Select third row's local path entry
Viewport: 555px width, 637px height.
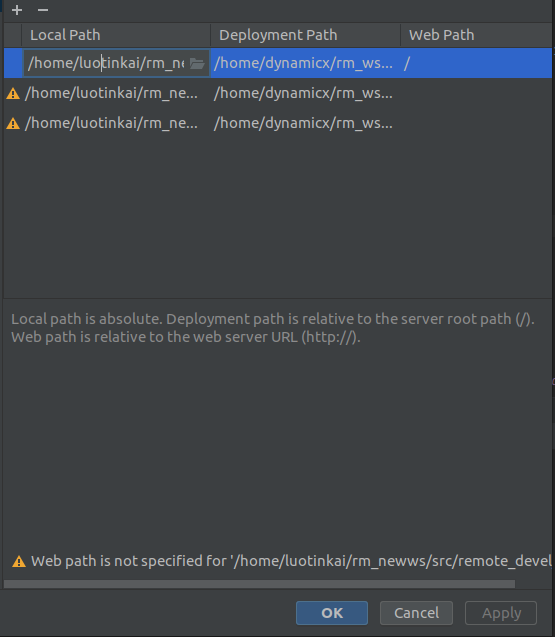click(x=111, y=123)
